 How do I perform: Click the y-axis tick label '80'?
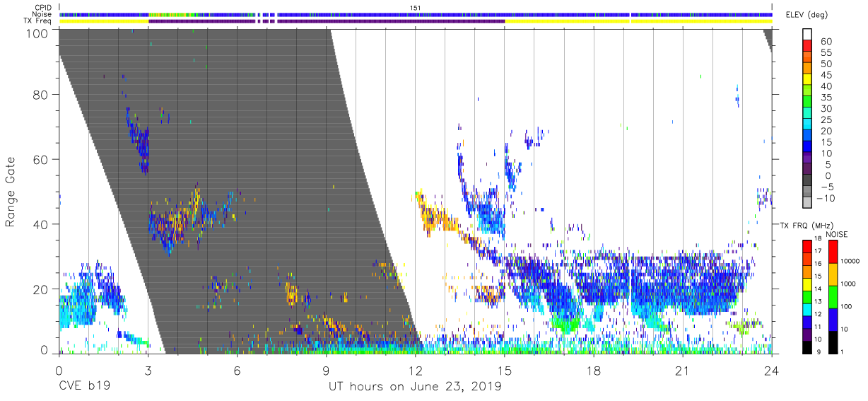(x=41, y=95)
